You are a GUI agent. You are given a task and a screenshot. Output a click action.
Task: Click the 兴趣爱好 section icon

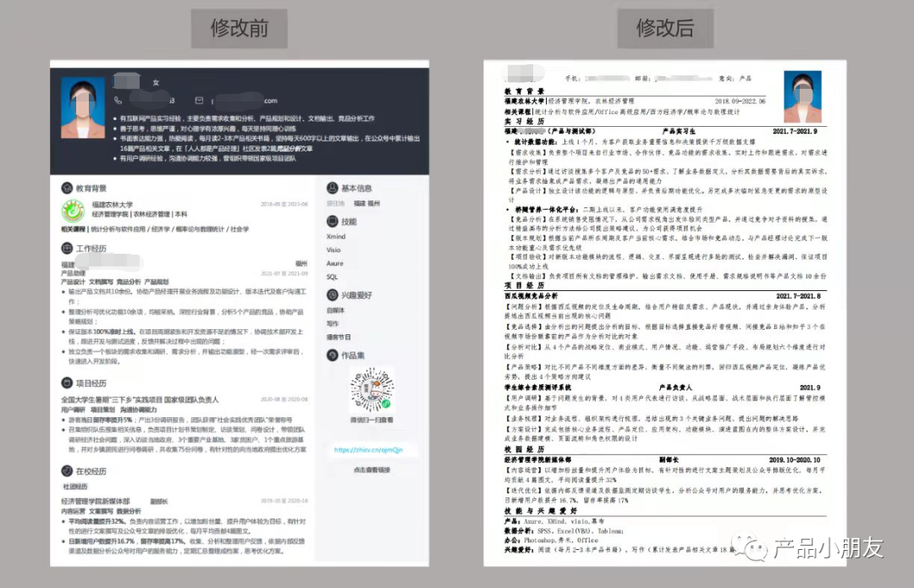coord(332,294)
